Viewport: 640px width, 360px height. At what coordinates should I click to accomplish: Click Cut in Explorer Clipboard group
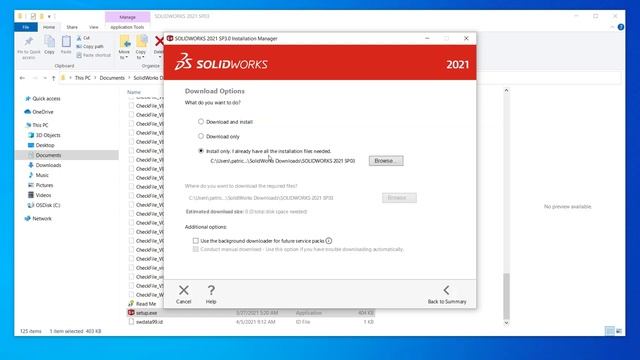coord(83,38)
